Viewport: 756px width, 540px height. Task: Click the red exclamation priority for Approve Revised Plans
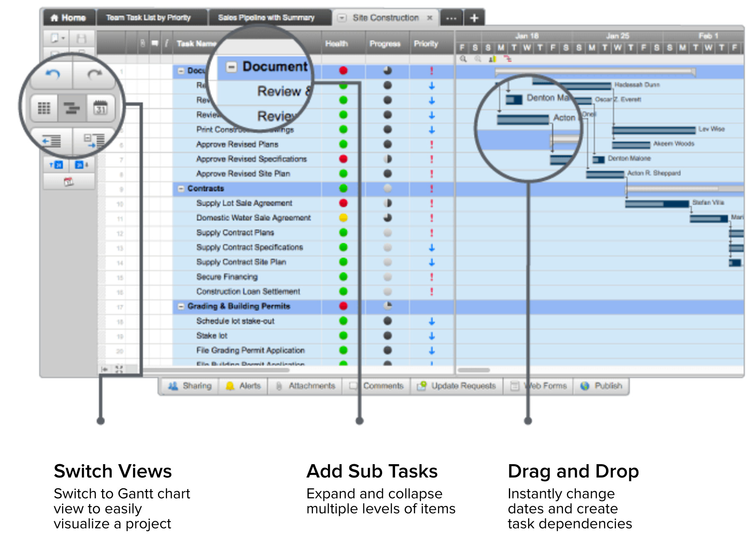coord(431,145)
